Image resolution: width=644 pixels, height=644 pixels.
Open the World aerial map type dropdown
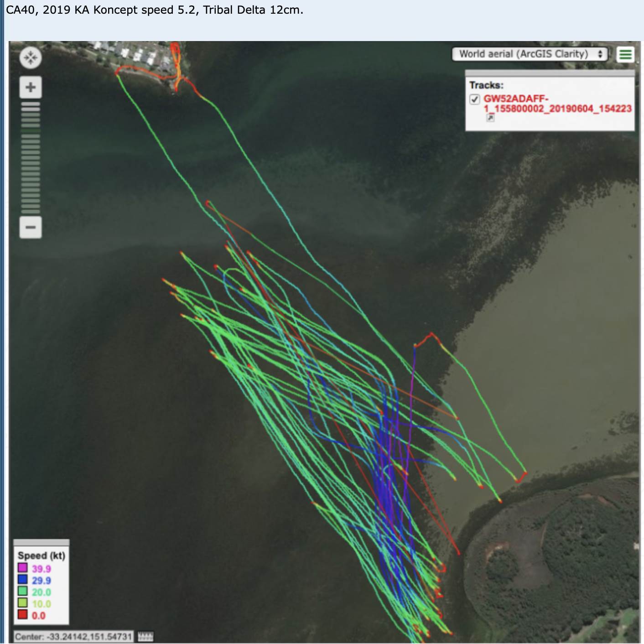(x=530, y=54)
